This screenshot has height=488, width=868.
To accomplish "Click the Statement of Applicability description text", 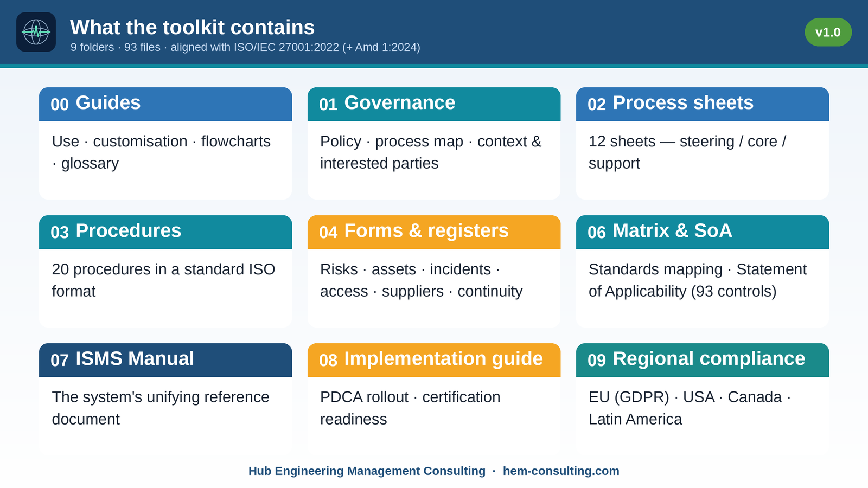I will [698, 280].
